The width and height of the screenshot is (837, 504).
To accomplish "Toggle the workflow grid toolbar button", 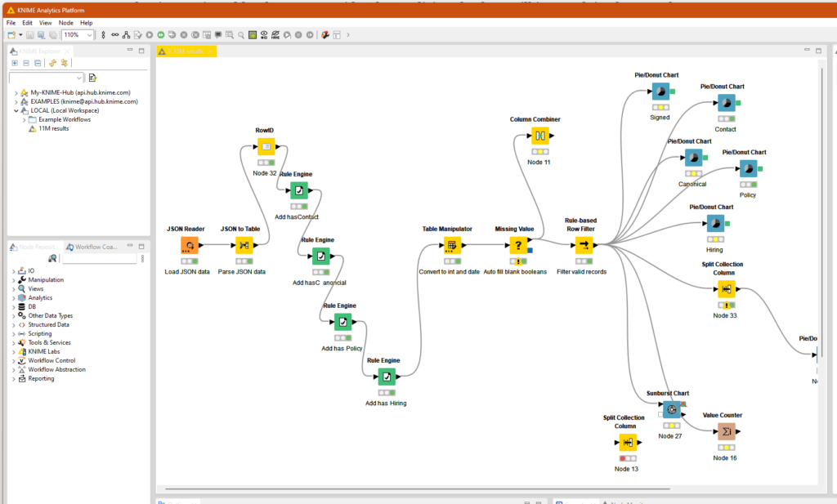I will pos(253,35).
